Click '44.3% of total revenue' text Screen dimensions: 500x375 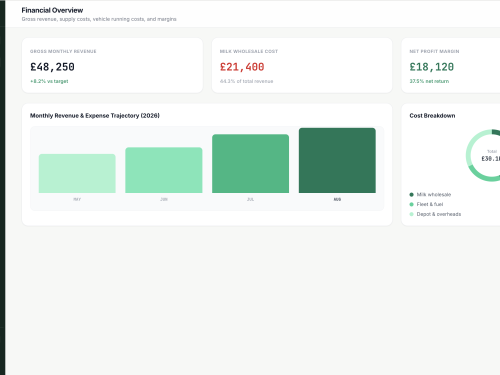click(246, 81)
